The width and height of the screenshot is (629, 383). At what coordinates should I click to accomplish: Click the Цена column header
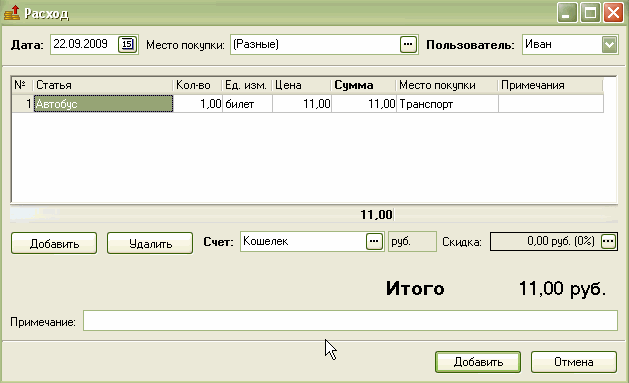302,85
